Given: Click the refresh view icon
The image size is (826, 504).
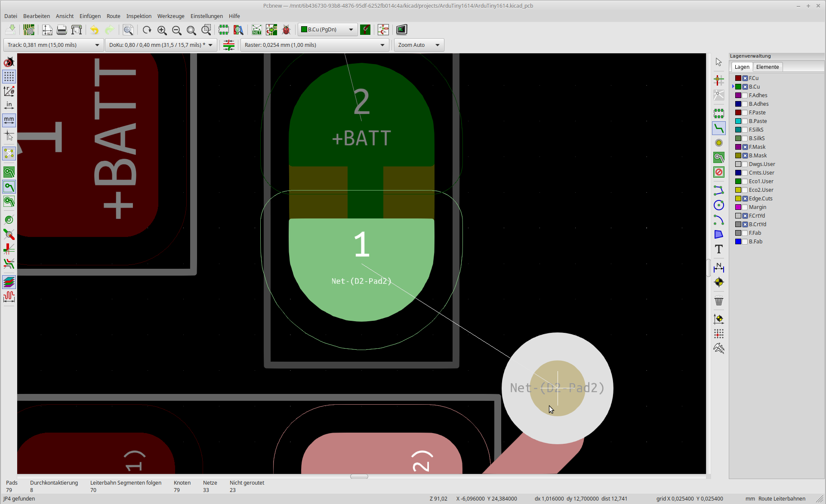Looking at the screenshot, I should point(147,30).
